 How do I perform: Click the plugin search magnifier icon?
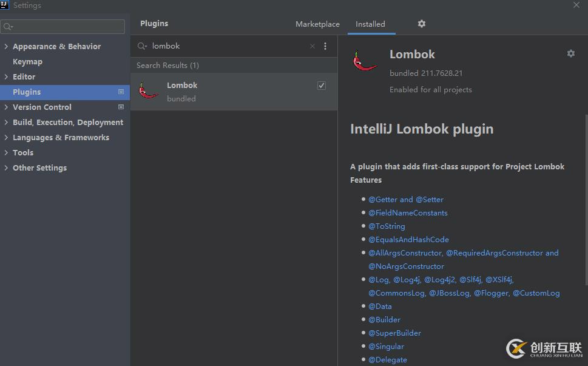142,46
